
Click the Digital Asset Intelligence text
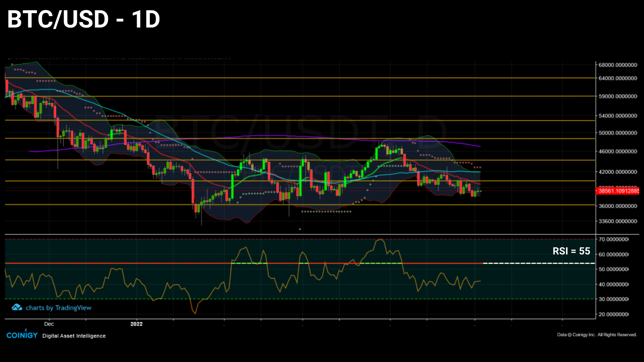[73, 336]
